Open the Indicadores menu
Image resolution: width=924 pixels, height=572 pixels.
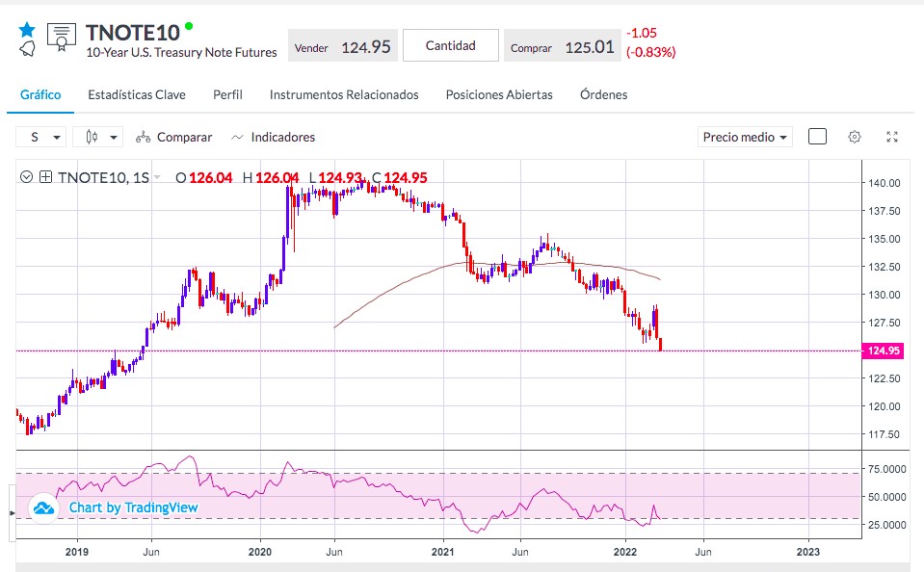[274, 138]
